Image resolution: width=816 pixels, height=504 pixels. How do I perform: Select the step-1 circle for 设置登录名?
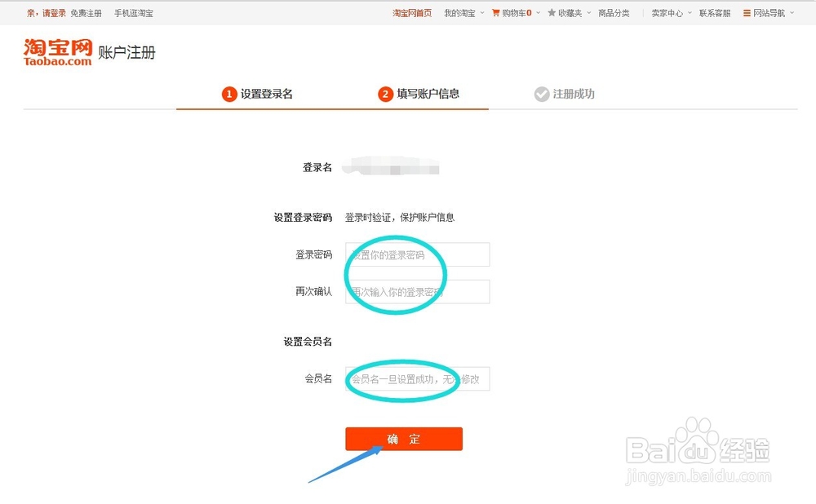(229, 94)
